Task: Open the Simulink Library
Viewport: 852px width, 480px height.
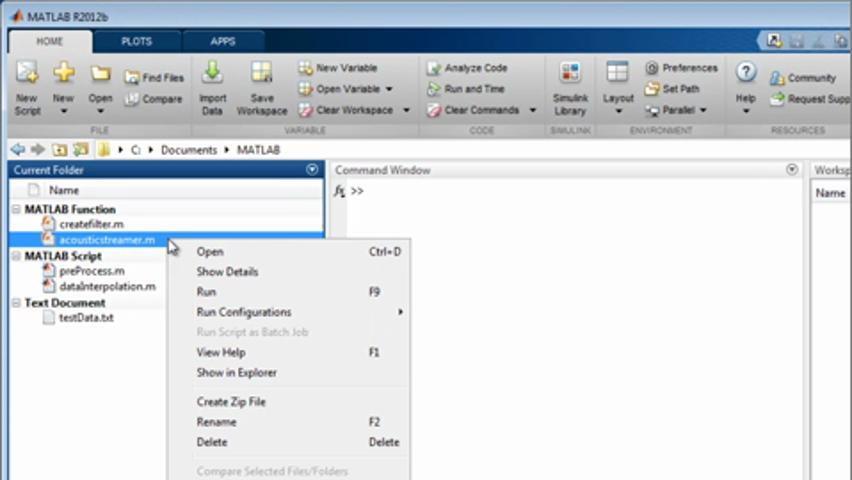Action: [x=570, y=88]
